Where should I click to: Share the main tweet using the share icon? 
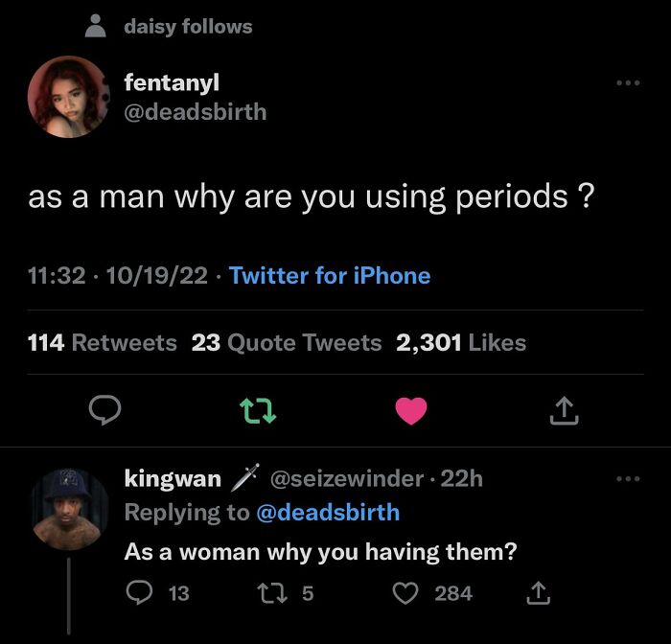[564, 410]
